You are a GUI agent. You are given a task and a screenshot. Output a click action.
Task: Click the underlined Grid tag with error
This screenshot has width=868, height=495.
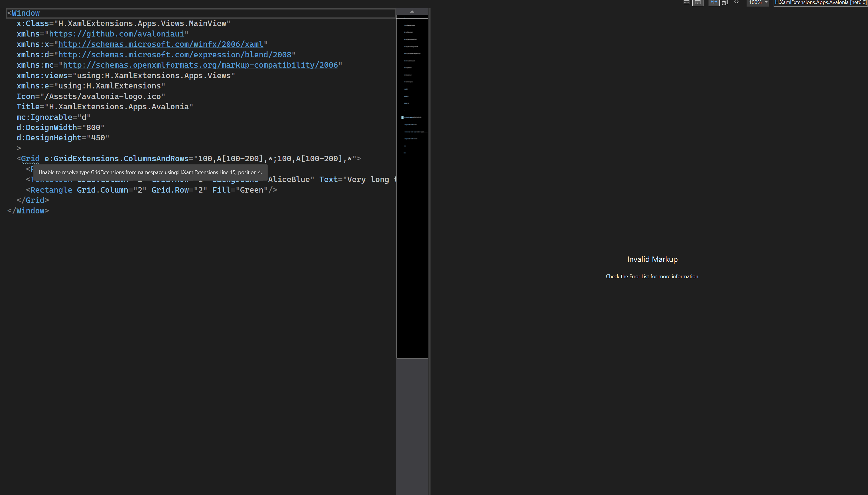(30, 159)
